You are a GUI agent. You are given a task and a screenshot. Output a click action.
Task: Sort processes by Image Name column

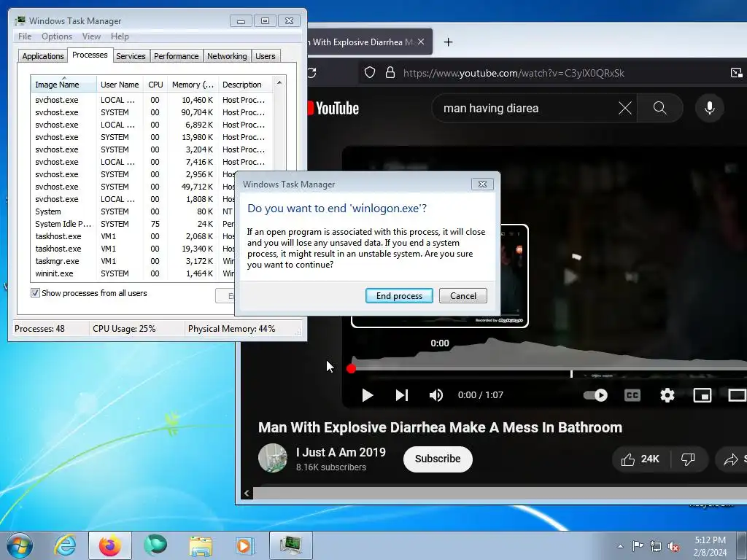click(63, 85)
